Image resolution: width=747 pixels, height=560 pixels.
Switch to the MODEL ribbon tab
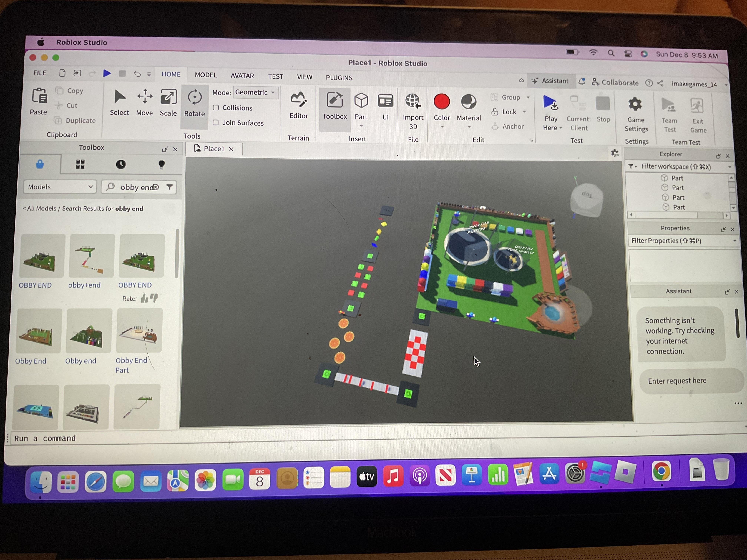(x=206, y=75)
